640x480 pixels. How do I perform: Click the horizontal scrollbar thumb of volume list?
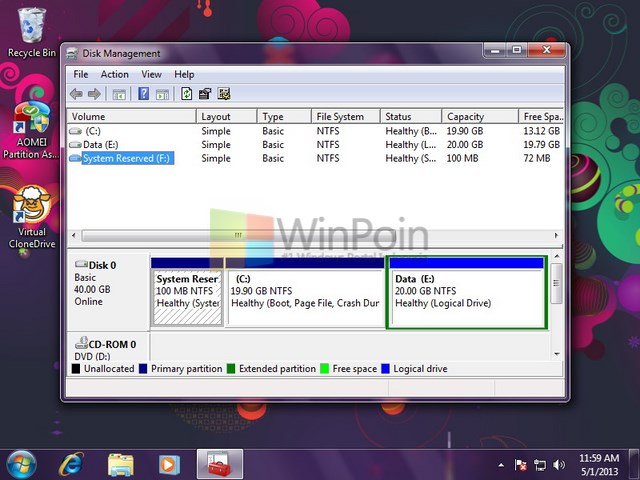coord(238,235)
